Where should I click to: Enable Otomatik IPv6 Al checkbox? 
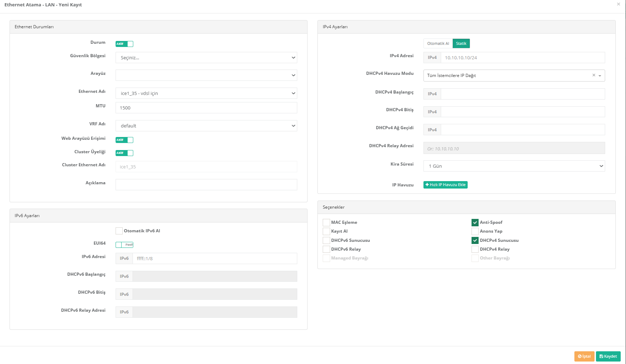click(x=119, y=231)
